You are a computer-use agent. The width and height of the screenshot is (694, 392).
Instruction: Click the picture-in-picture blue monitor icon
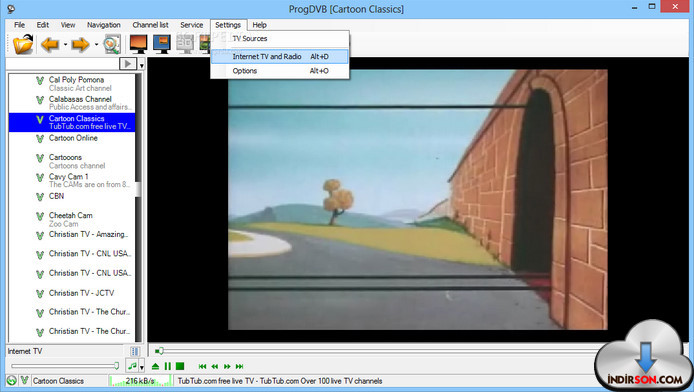coord(162,44)
